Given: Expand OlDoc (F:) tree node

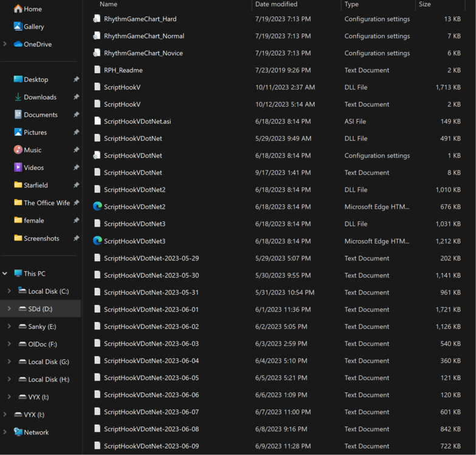Looking at the screenshot, I should (x=9, y=343).
